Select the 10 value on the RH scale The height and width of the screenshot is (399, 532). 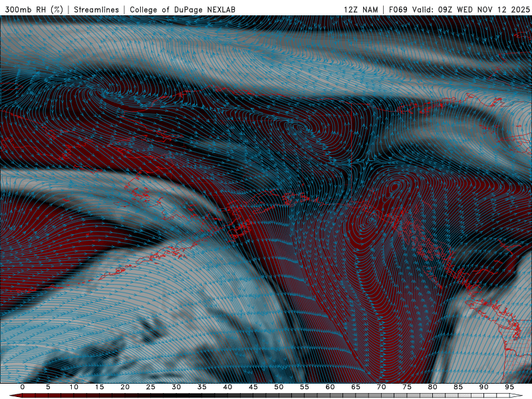[74, 387]
